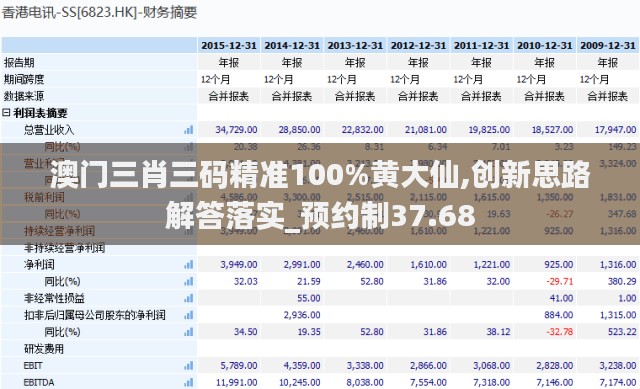Select the 2012-12-31 column header
Screen dimensions: 640x389
[418, 45]
